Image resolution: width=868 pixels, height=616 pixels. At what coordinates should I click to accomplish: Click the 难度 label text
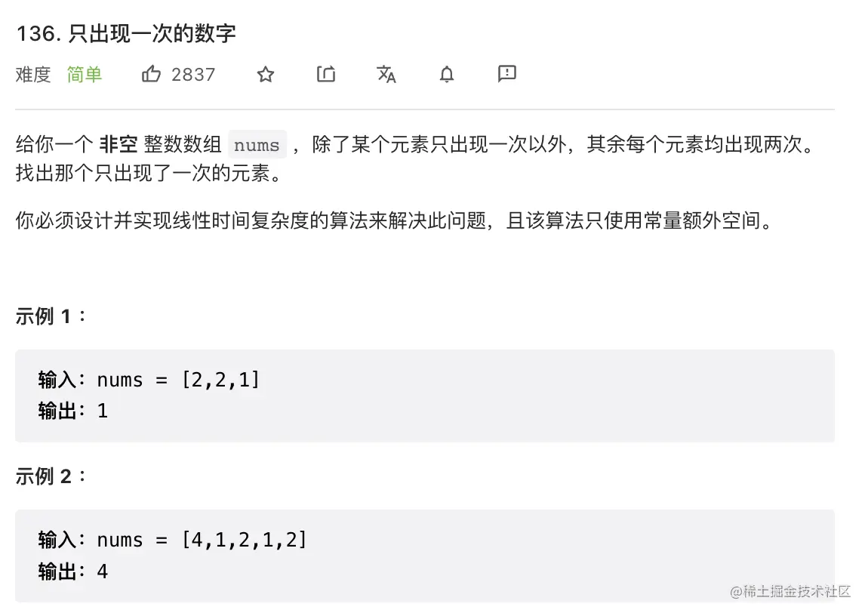pos(33,74)
